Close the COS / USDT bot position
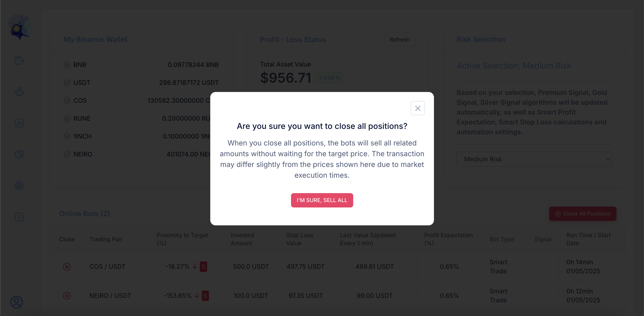This screenshot has height=316, width=644. [x=67, y=267]
